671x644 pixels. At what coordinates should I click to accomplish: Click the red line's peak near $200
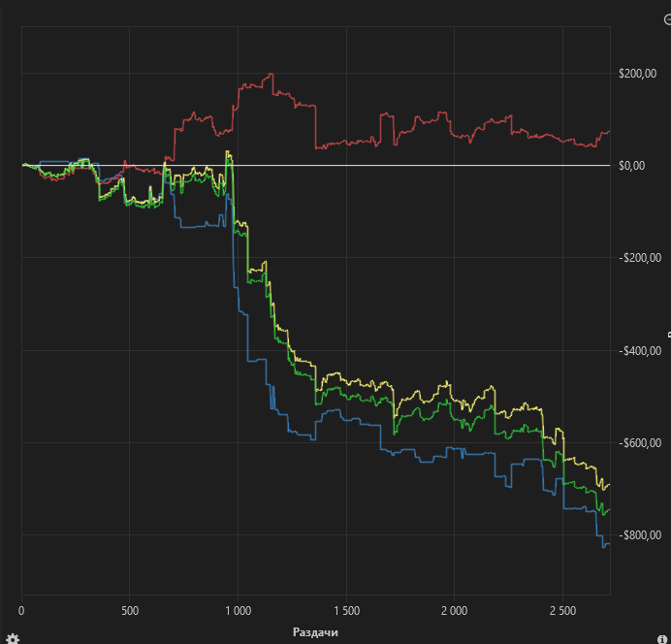[x=271, y=75]
